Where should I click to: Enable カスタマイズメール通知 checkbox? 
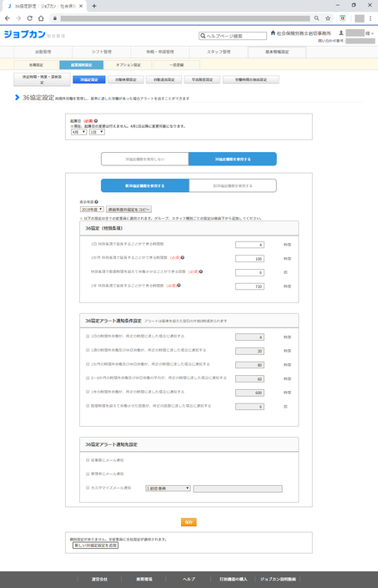click(x=88, y=488)
